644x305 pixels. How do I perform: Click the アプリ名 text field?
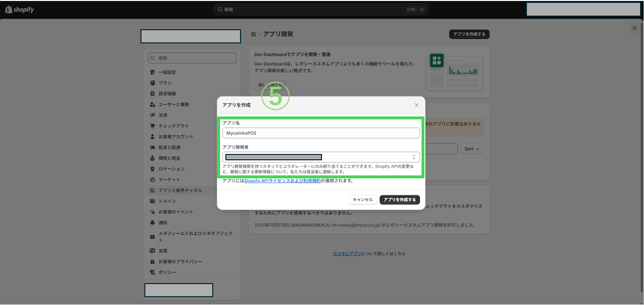coord(321,133)
